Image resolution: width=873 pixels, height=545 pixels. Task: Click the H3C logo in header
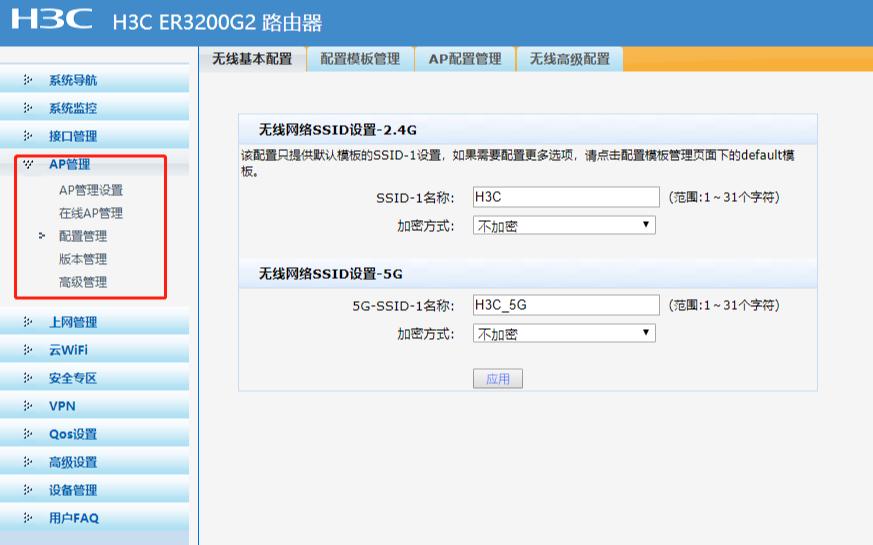[52, 19]
